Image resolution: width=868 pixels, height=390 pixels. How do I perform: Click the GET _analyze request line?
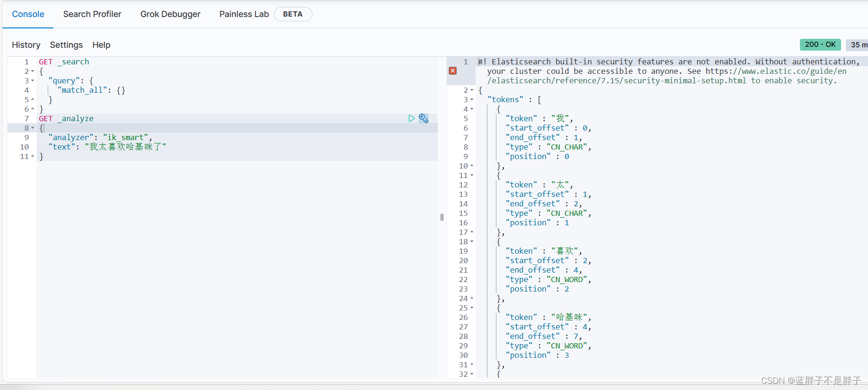[66, 118]
